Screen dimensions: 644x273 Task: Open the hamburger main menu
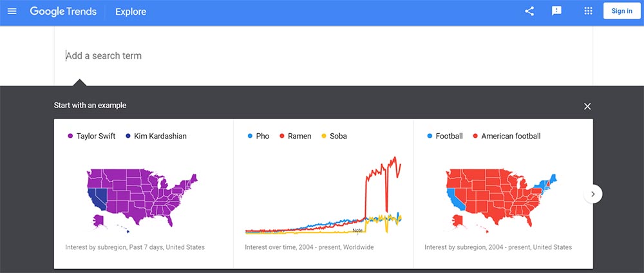click(12, 11)
